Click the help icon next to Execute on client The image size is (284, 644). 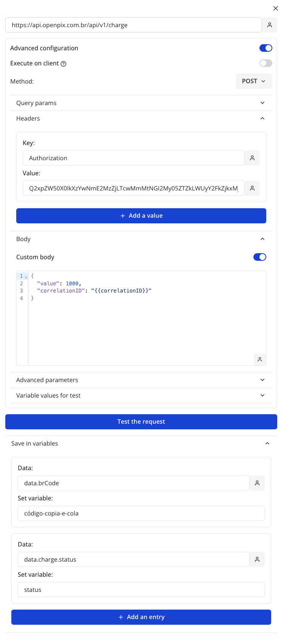64,64
